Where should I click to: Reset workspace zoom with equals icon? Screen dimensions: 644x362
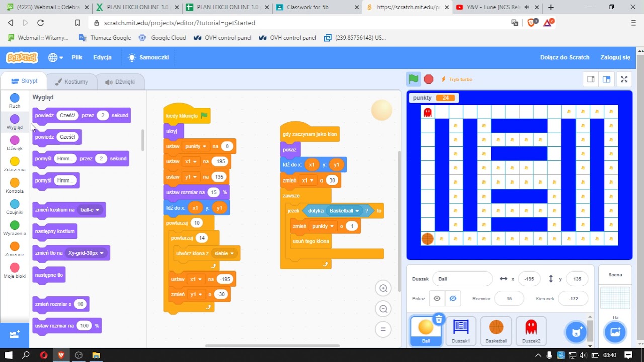coord(383,329)
